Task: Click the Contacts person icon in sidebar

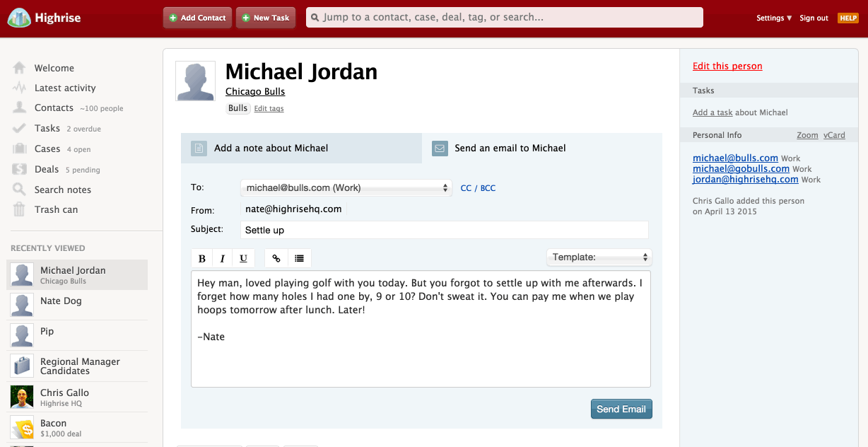Action: click(20, 108)
